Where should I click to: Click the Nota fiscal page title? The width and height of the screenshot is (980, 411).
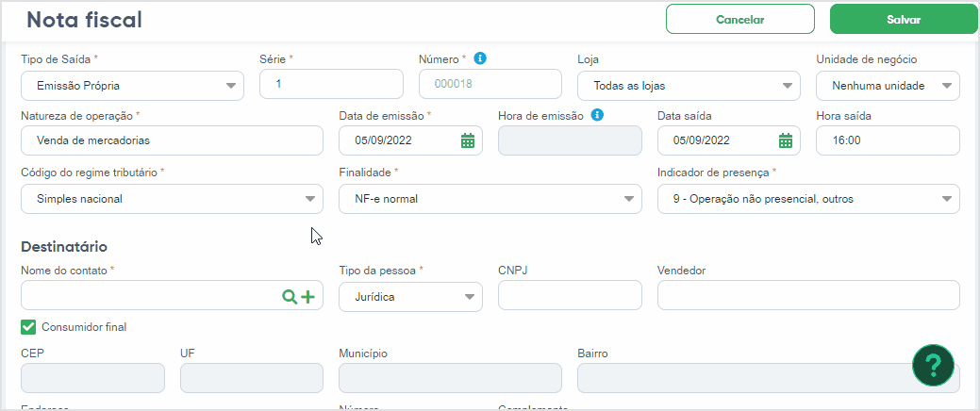(84, 20)
